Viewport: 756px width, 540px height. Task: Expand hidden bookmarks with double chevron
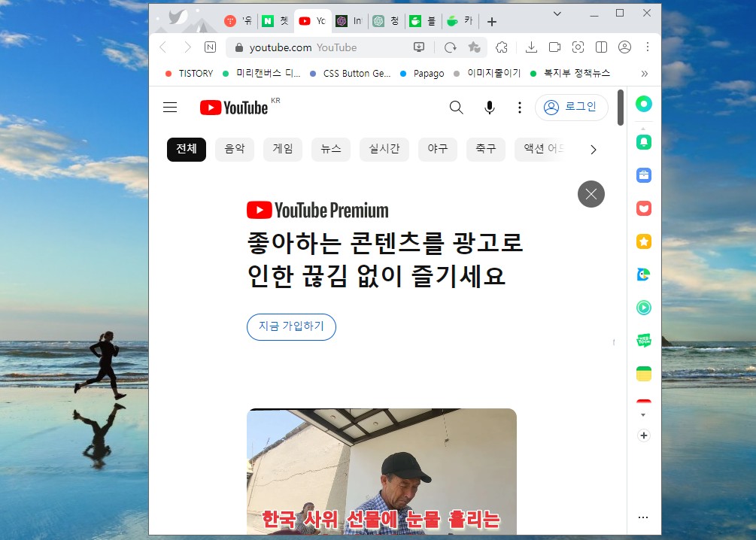[644, 73]
